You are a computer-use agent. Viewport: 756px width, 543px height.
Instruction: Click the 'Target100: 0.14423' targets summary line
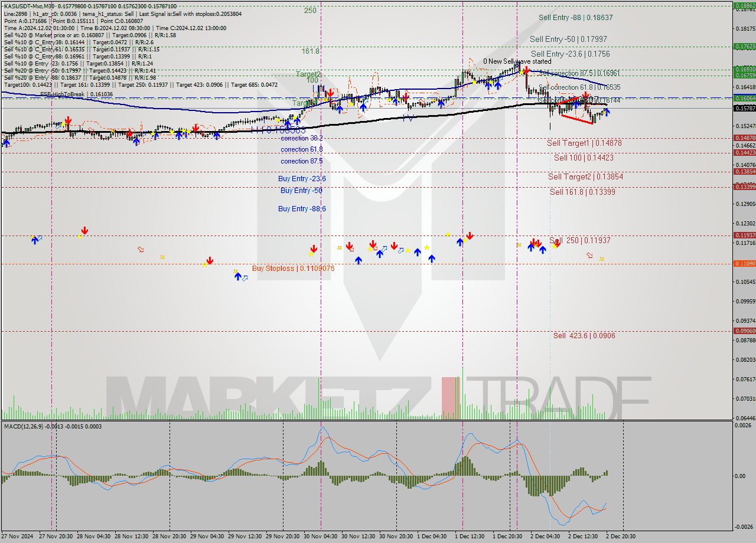click(x=141, y=84)
